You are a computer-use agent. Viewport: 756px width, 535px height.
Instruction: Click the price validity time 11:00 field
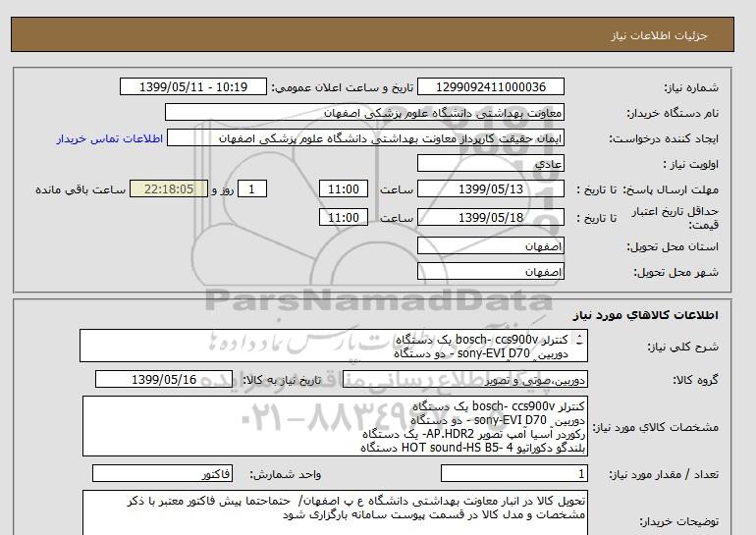pyautogui.click(x=344, y=217)
